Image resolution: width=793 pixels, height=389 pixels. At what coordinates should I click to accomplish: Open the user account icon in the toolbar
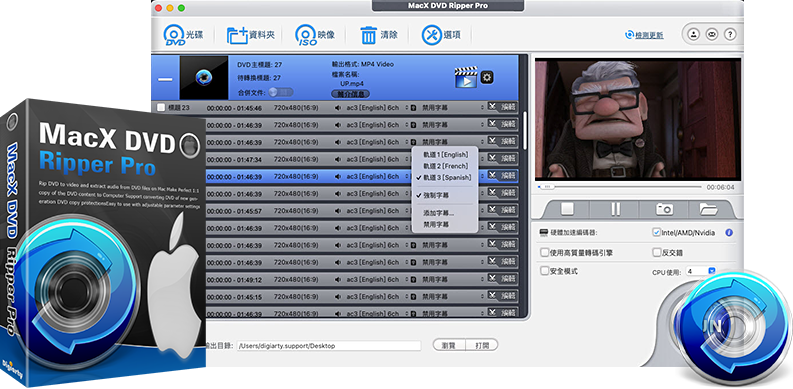693,34
